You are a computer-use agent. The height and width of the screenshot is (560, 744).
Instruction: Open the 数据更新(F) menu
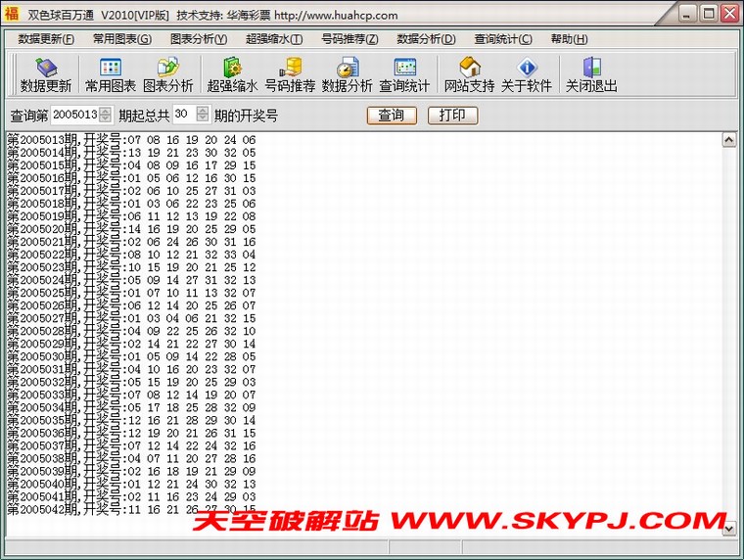(x=46, y=39)
